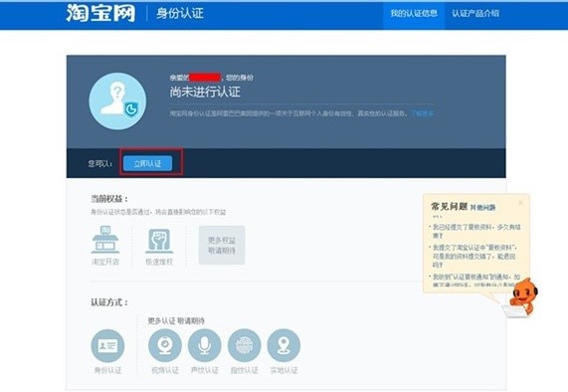Click the 淘宝开店 label text

[x=105, y=262]
